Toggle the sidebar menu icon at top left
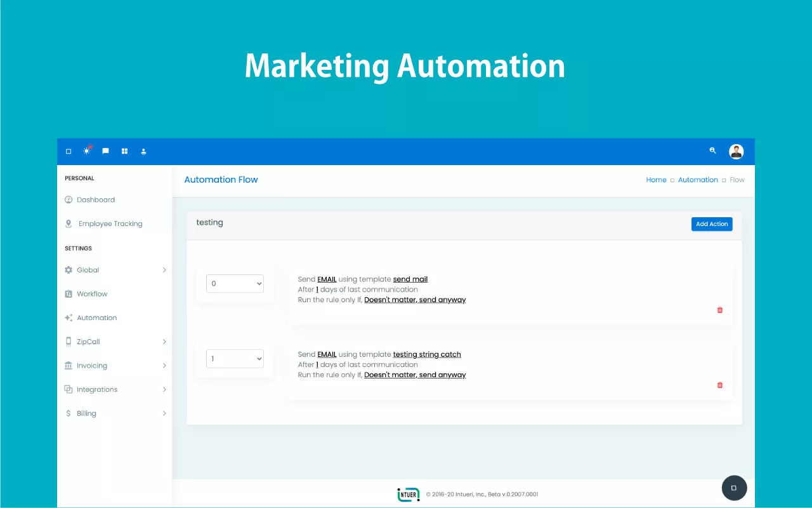This screenshot has width=812, height=508. click(x=69, y=151)
